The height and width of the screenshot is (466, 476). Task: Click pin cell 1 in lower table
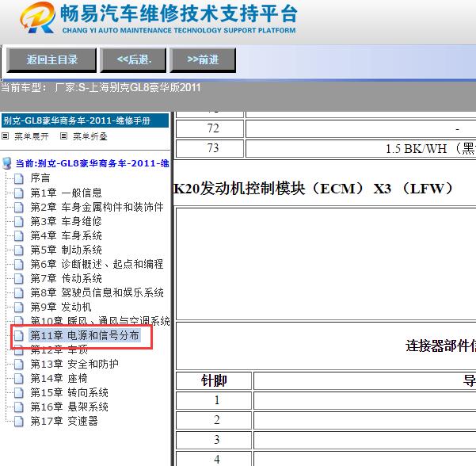[214, 400]
